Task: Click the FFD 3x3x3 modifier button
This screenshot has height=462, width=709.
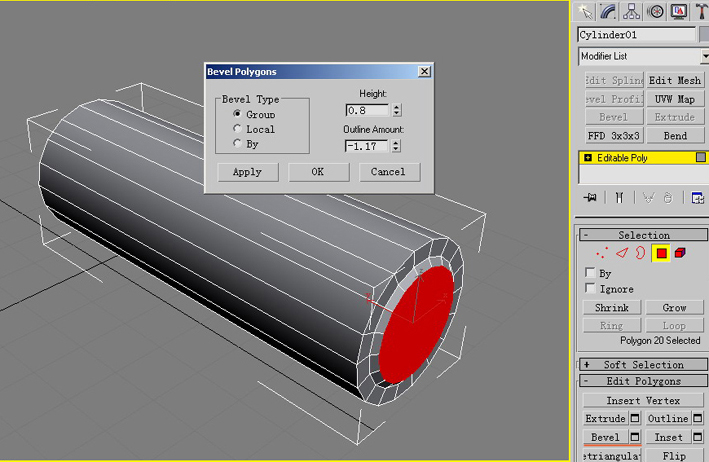Action: point(614,136)
